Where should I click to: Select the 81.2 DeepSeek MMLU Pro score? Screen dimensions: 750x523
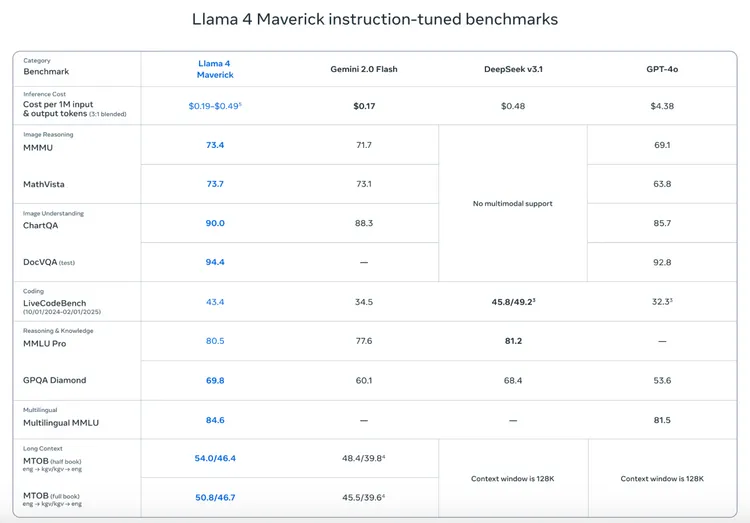coord(512,341)
